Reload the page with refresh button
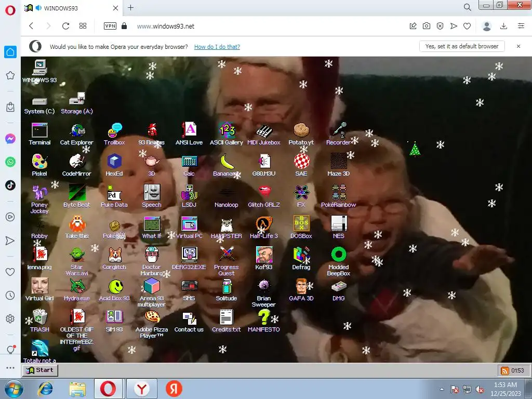Image resolution: width=532 pixels, height=399 pixels. click(66, 26)
